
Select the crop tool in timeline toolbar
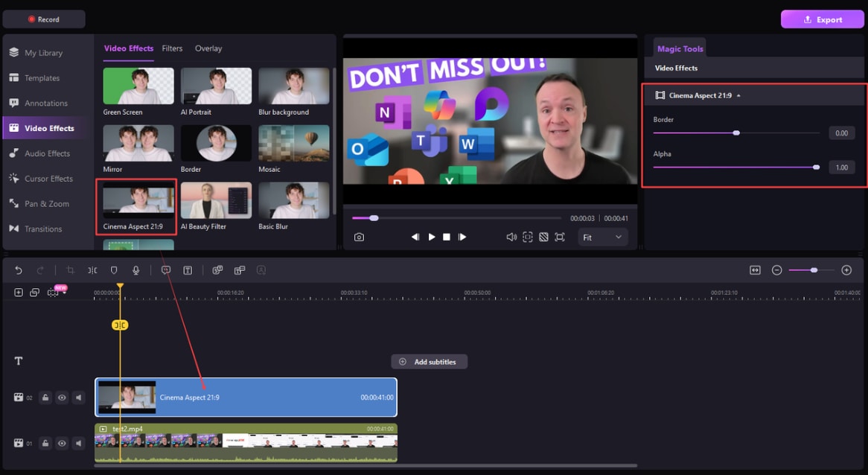pyautogui.click(x=70, y=270)
